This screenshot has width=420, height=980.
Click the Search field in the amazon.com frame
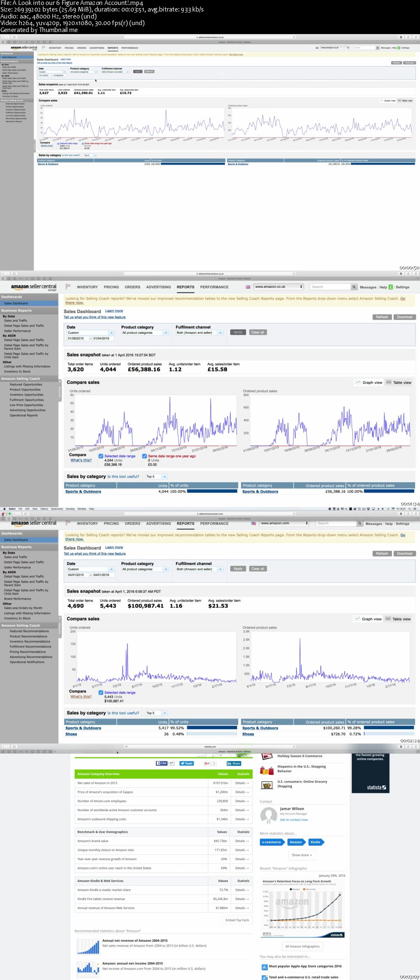[336, 523]
